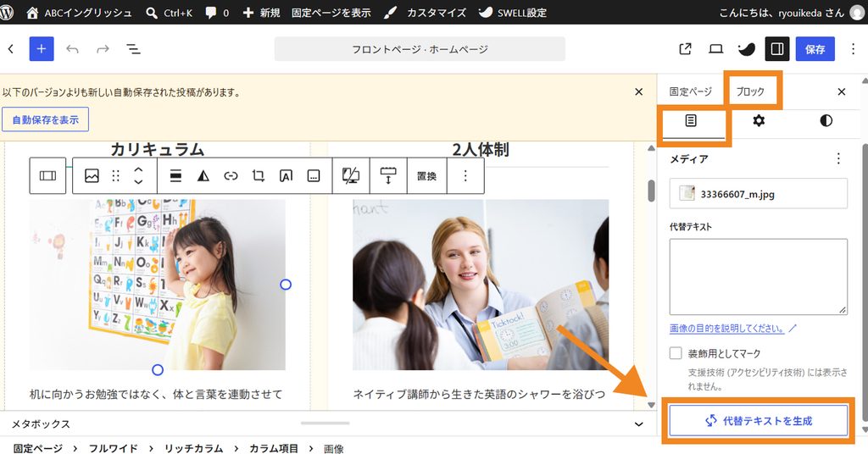Image resolution: width=868 pixels, height=454 pixels.
Task: Click the WordPress logo in the admin bar
Action: (x=6, y=12)
